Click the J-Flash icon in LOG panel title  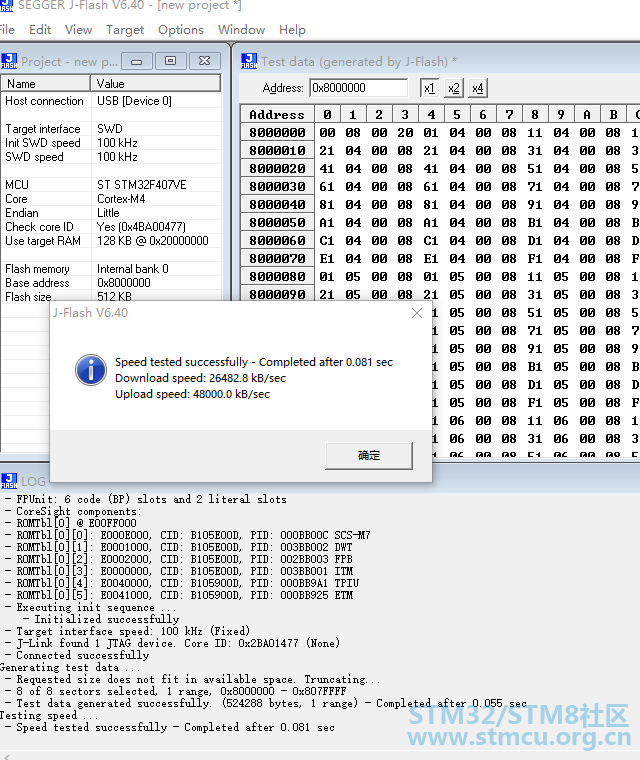point(9,481)
